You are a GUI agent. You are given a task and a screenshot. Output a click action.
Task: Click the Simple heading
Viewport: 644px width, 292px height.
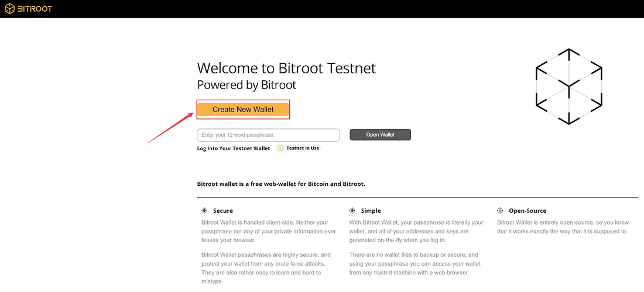371,210
